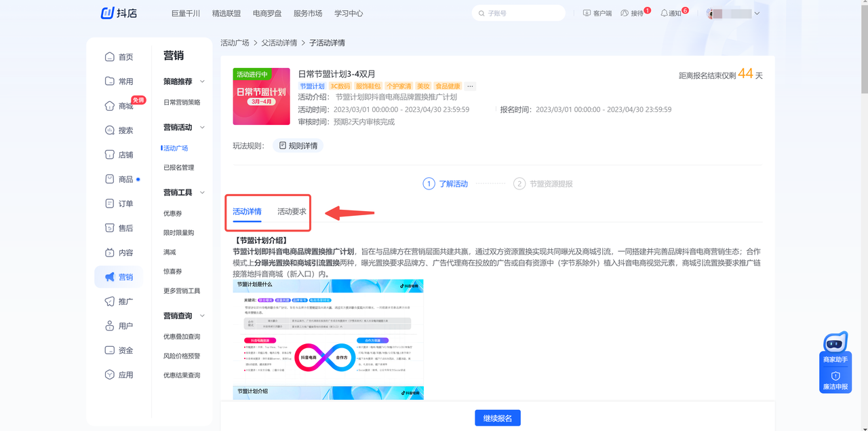Open 满减 under 营销工具
868x431 pixels.
(x=170, y=252)
